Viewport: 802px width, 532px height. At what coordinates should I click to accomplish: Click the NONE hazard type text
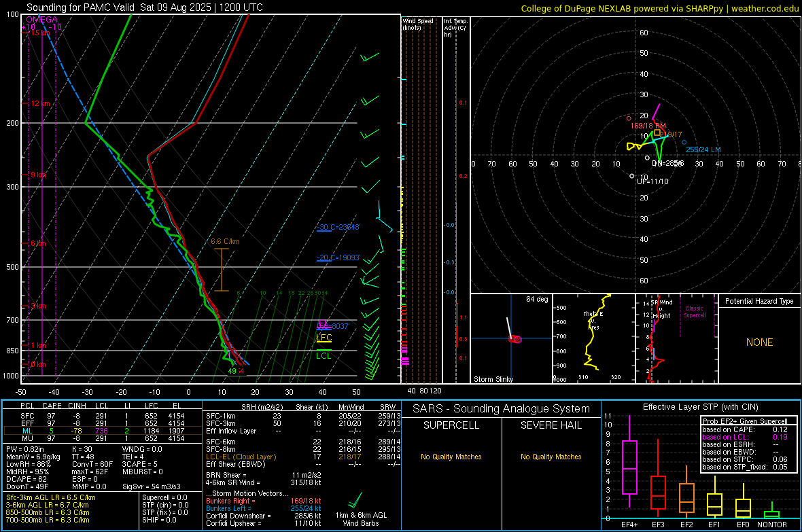tap(759, 342)
